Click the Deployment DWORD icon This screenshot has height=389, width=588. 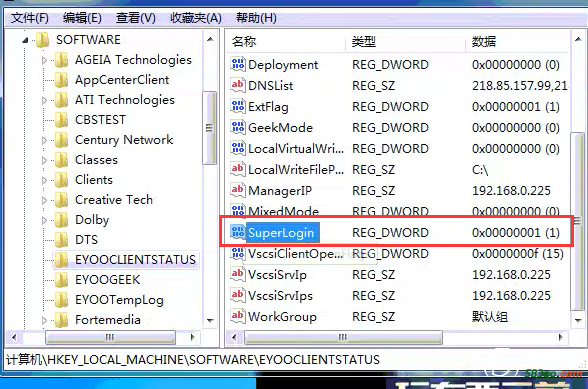pos(238,65)
